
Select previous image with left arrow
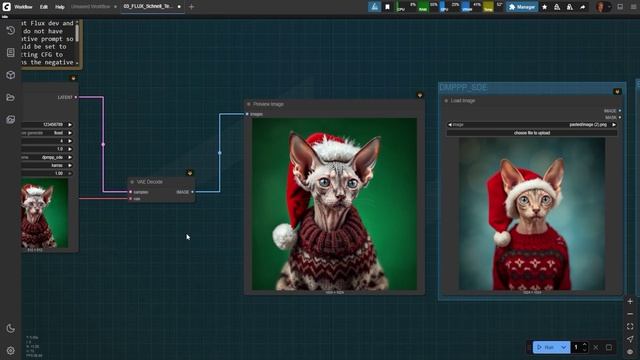pyautogui.click(x=450, y=124)
